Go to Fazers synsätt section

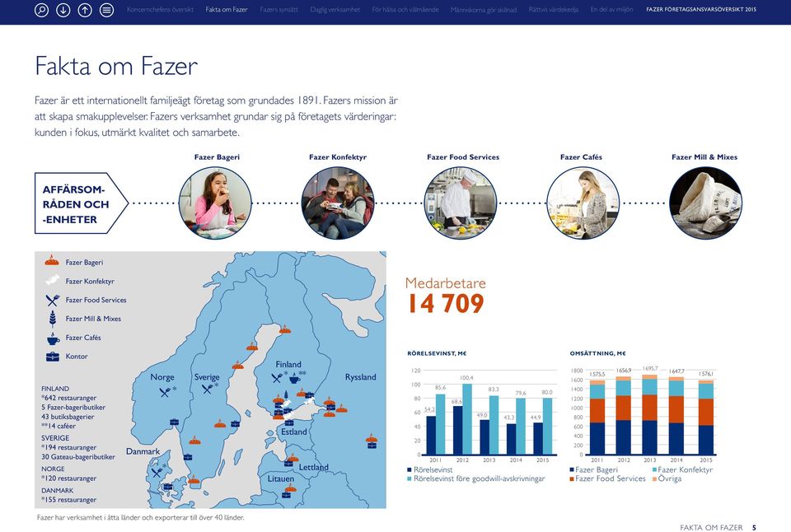pos(279,10)
